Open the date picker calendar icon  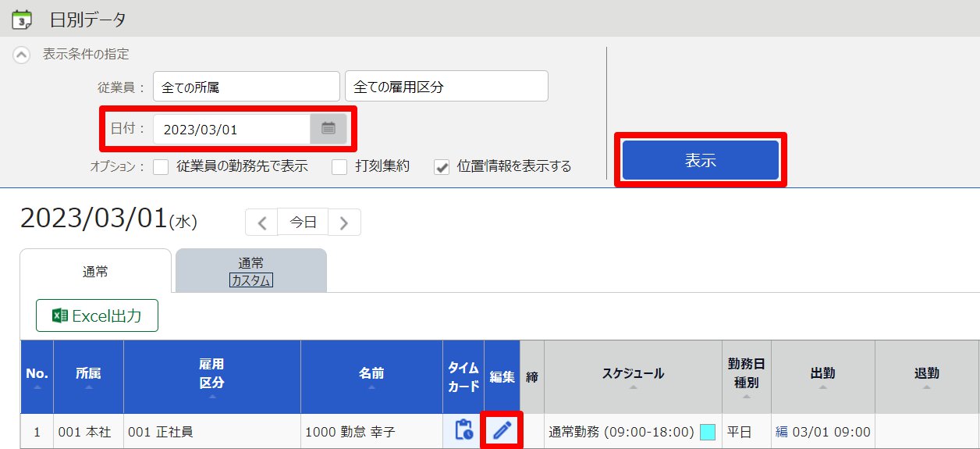328,129
